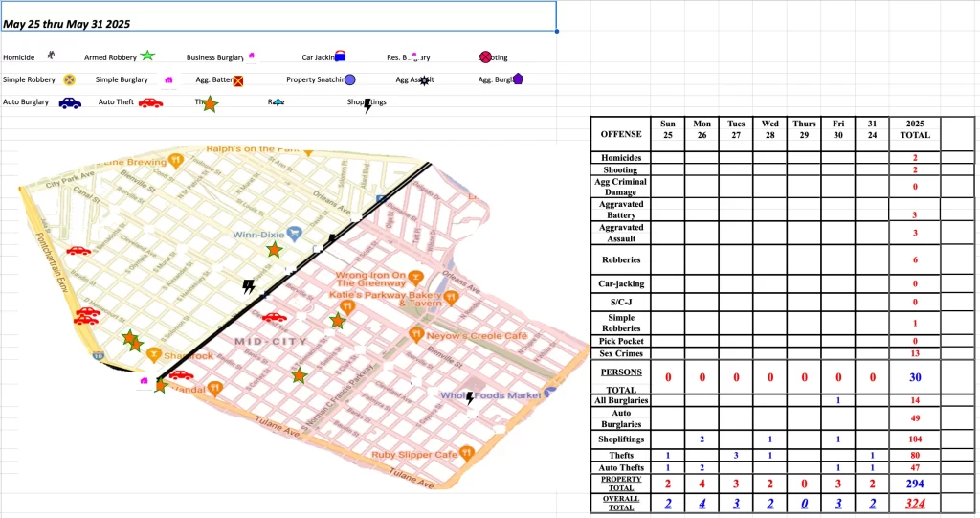The height and width of the screenshot is (518, 980).
Task: Click the Shopliftings total value 104
Action: pyautogui.click(x=915, y=439)
